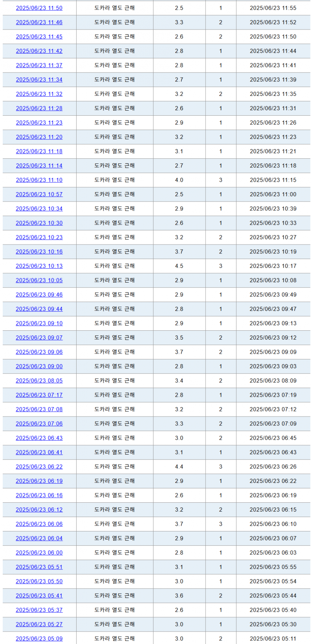
Task: Select the announcement time 2025/06/23 11:55
Action: point(273,8)
